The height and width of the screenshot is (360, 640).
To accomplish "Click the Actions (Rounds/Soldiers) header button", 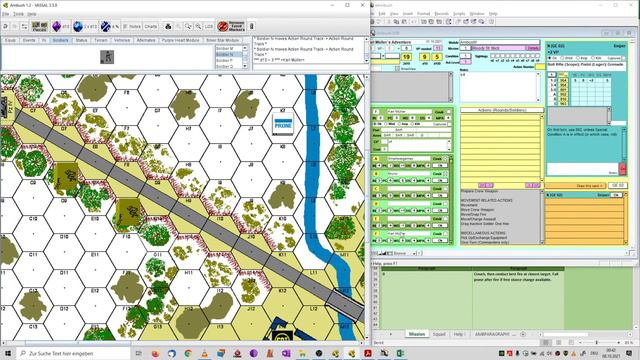I will pos(502,110).
